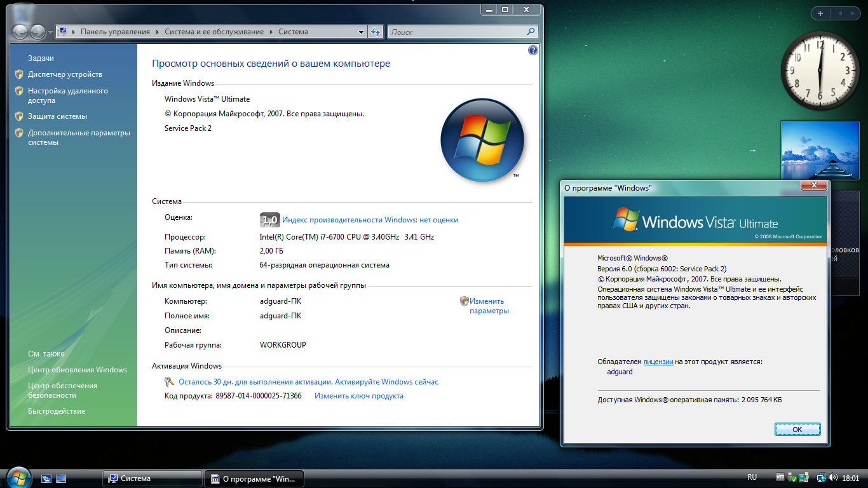This screenshot has height=488, width=868.
Task: Click the 18:01 taskbar clock
Action: (850, 478)
